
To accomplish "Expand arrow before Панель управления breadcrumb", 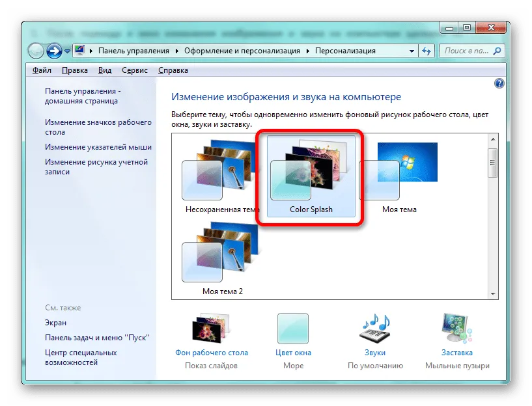I will click(x=91, y=51).
